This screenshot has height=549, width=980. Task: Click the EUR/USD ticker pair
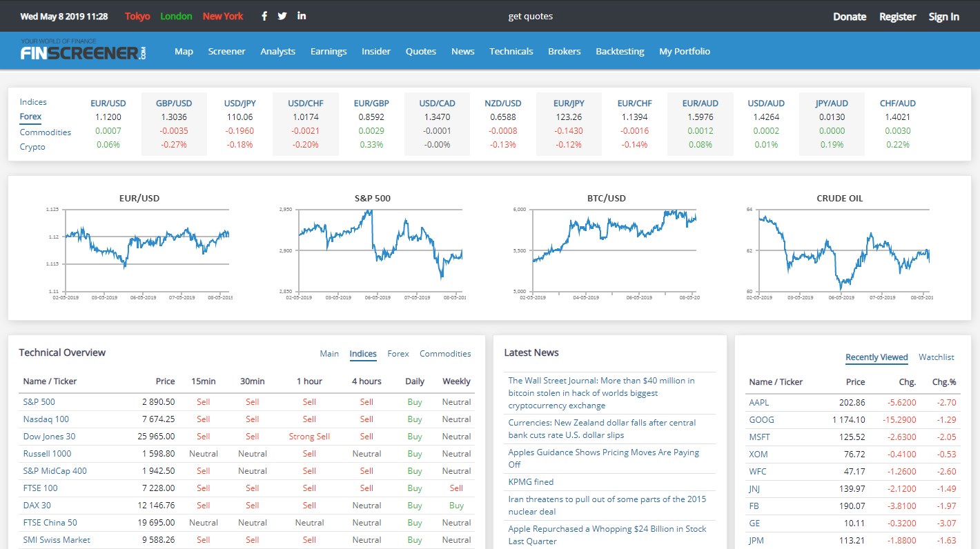(108, 103)
